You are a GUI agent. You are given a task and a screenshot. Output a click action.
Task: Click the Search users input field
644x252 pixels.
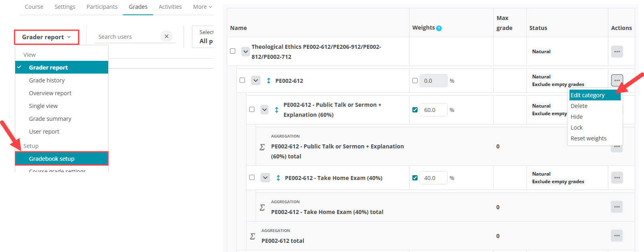pos(127,37)
